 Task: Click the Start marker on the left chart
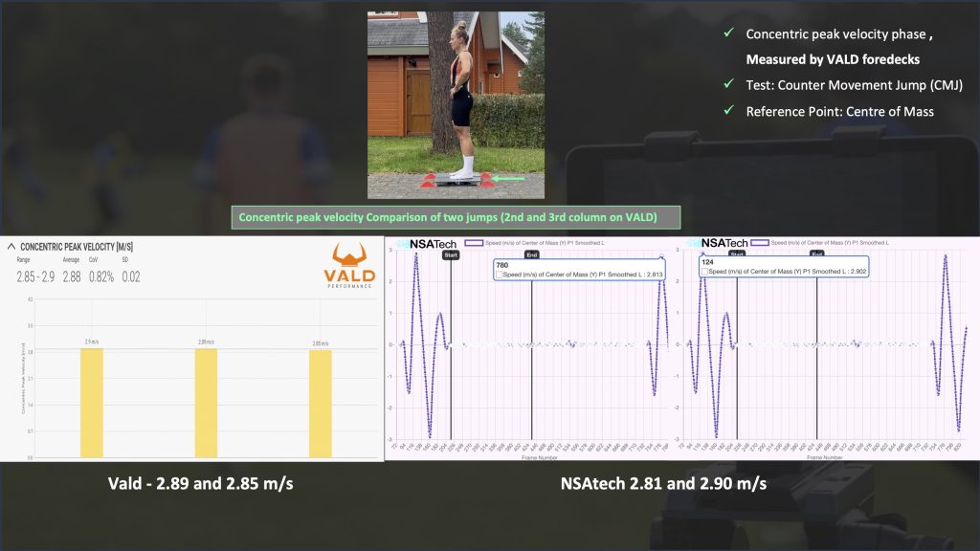[x=451, y=255]
